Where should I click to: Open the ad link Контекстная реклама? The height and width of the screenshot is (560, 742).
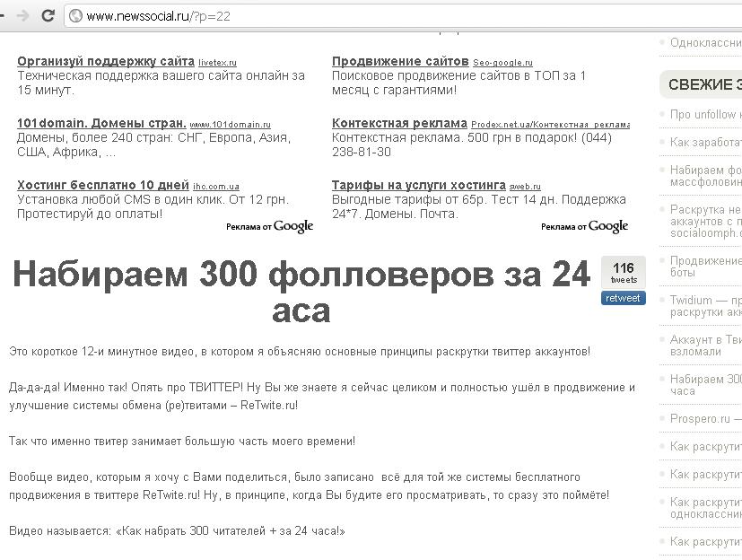pos(399,124)
